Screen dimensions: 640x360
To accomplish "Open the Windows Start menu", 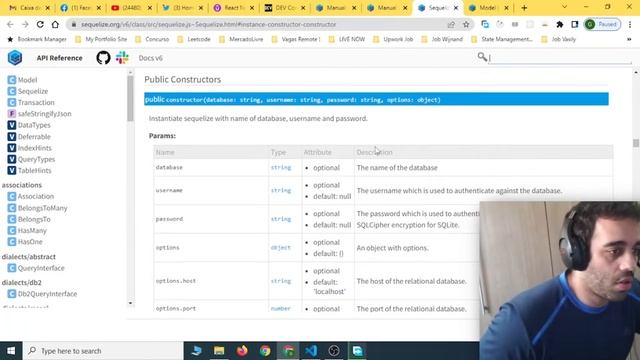I will [11, 351].
